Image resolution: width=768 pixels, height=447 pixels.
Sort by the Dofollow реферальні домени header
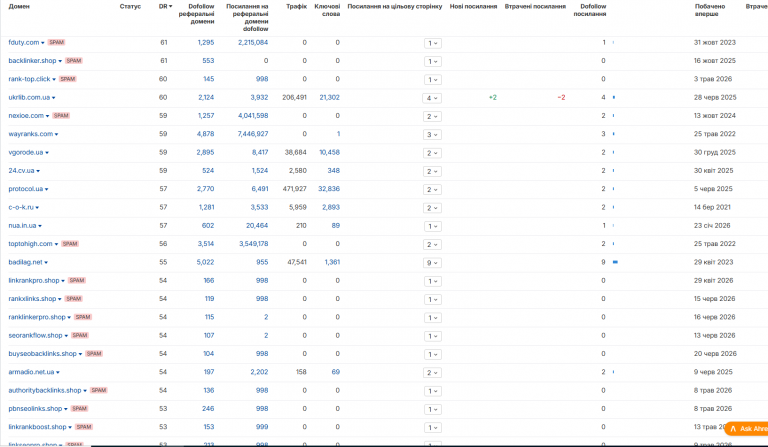coord(196,14)
